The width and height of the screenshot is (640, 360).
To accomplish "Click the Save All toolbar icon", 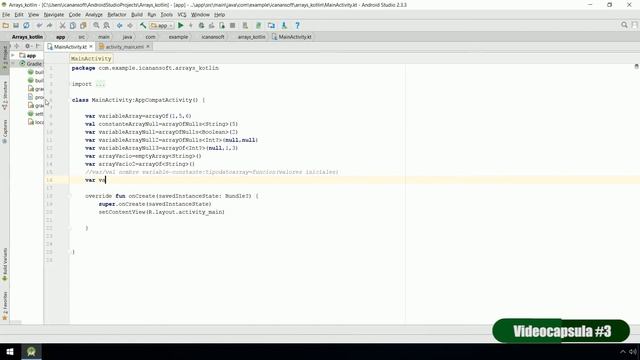I will pos(16,25).
